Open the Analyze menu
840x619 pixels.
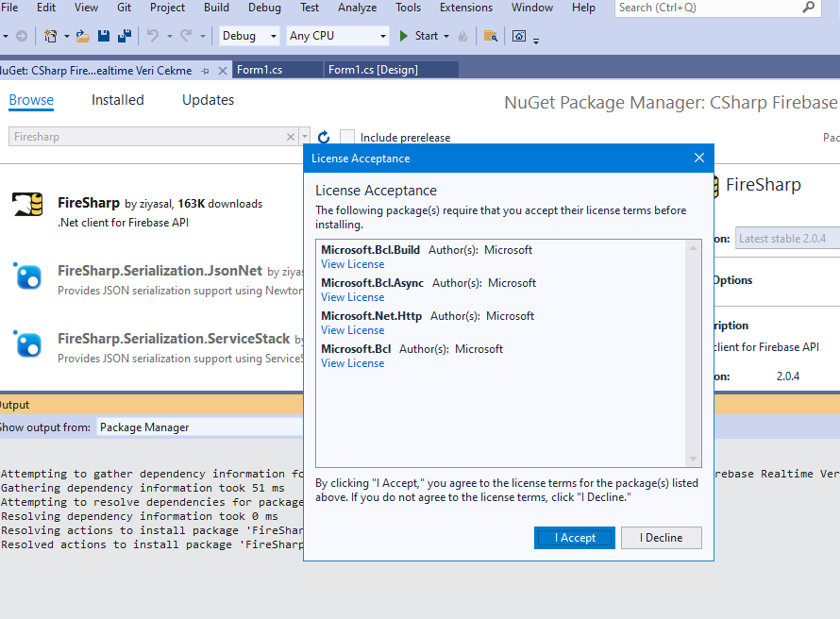tap(357, 8)
